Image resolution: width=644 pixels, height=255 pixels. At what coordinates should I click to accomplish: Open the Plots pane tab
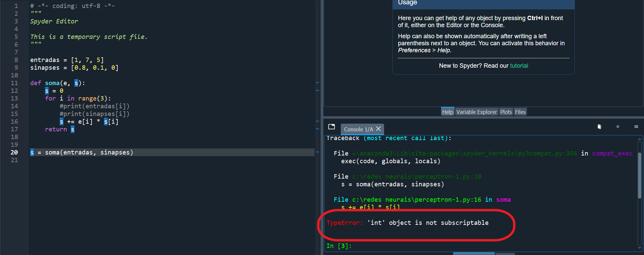tap(506, 112)
